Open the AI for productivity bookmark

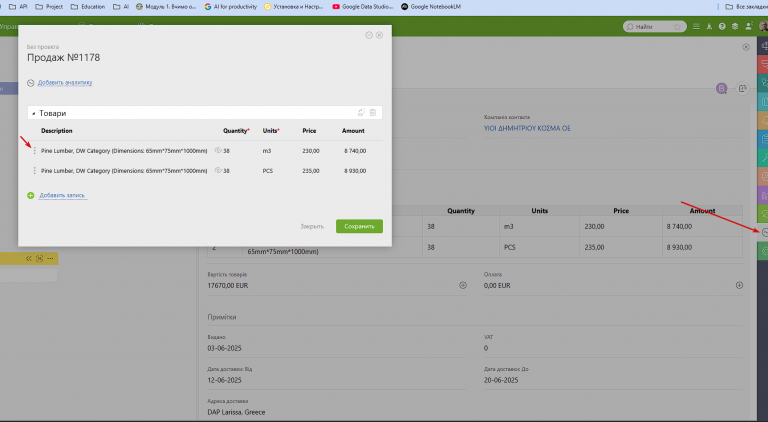tap(230, 7)
